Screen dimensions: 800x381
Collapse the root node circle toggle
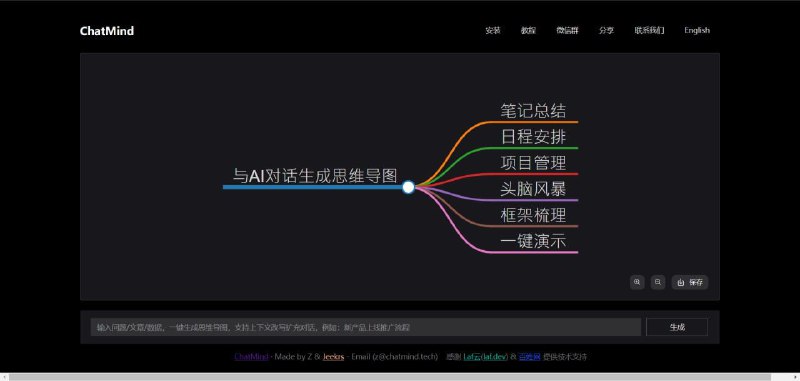pyautogui.click(x=408, y=187)
